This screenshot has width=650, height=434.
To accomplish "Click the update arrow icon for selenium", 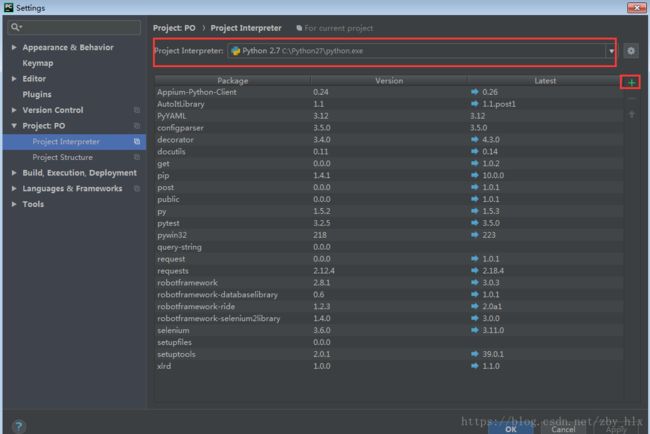I will click(x=475, y=330).
